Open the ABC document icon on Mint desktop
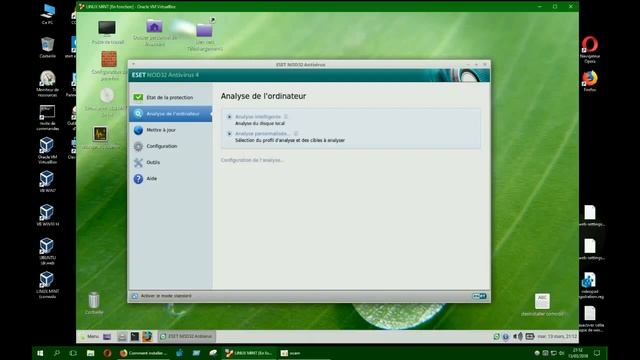This screenshot has width=640, height=360. click(542, 304)
